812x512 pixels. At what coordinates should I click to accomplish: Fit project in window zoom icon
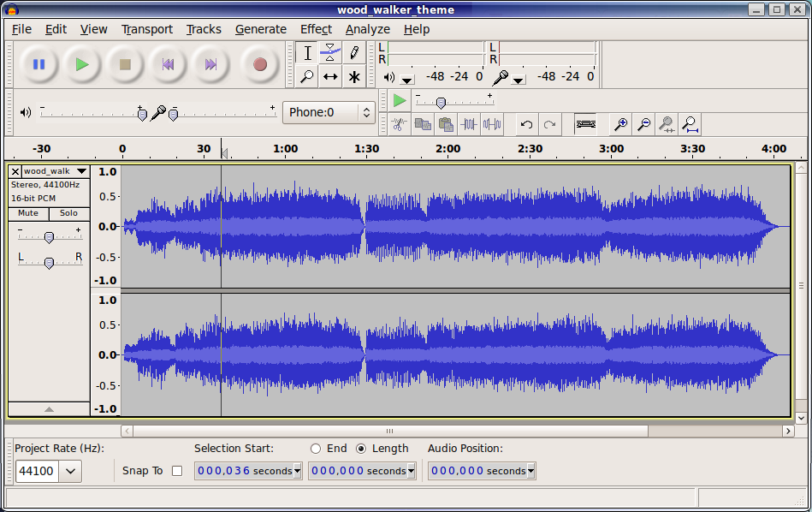tap(690, 124)
